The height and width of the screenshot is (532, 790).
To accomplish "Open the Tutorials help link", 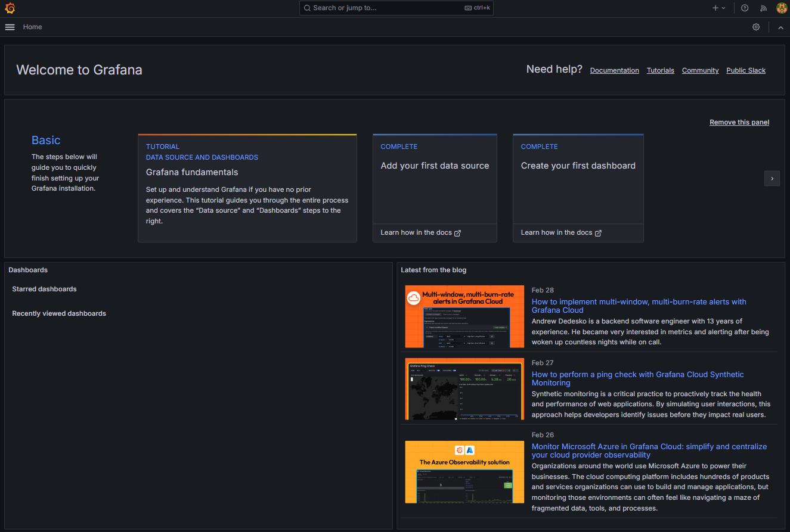I will point(660,70).
